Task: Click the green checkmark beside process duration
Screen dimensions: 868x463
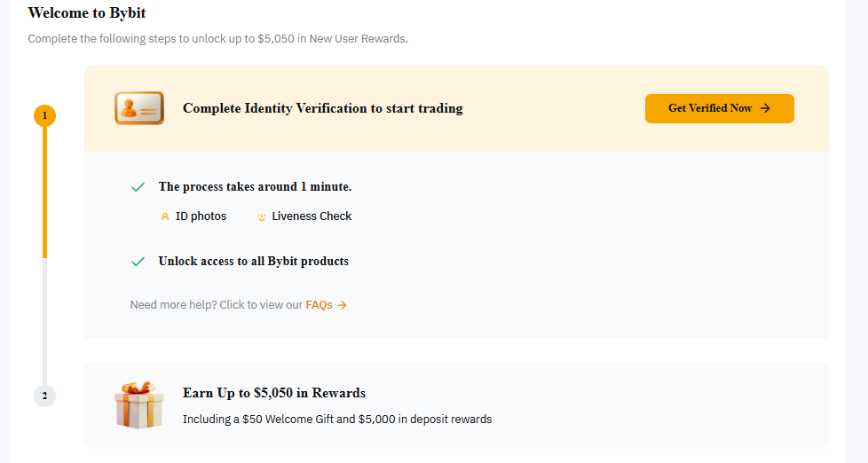Action: (x=138, y=187)
